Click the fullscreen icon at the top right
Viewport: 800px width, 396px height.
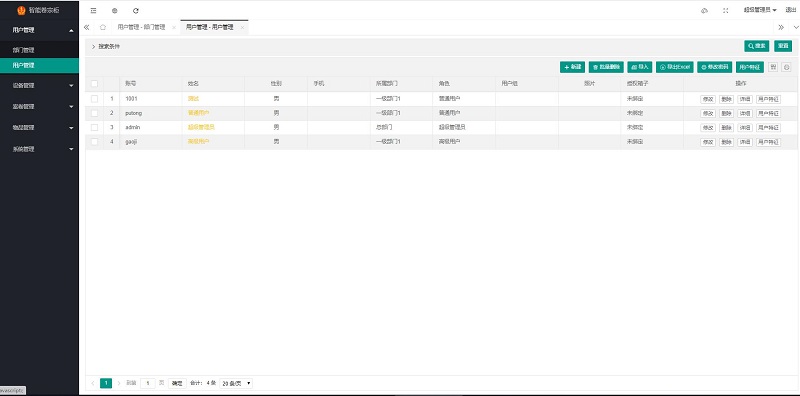pos(726,11)
